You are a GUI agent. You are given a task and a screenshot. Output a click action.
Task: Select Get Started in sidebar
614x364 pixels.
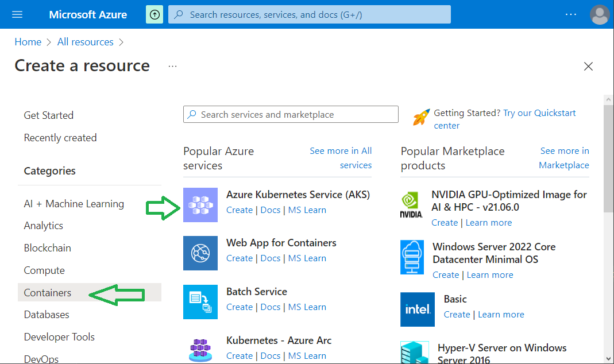pos(49,115)
